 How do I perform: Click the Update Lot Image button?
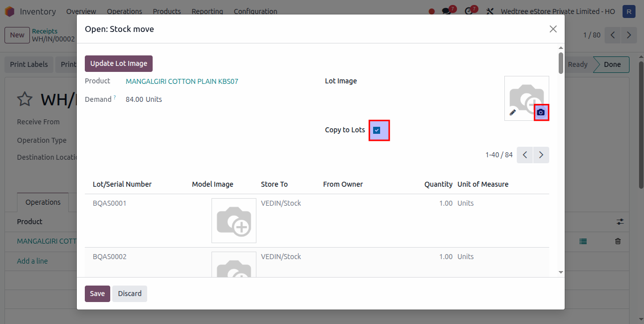tap(119, 63)
